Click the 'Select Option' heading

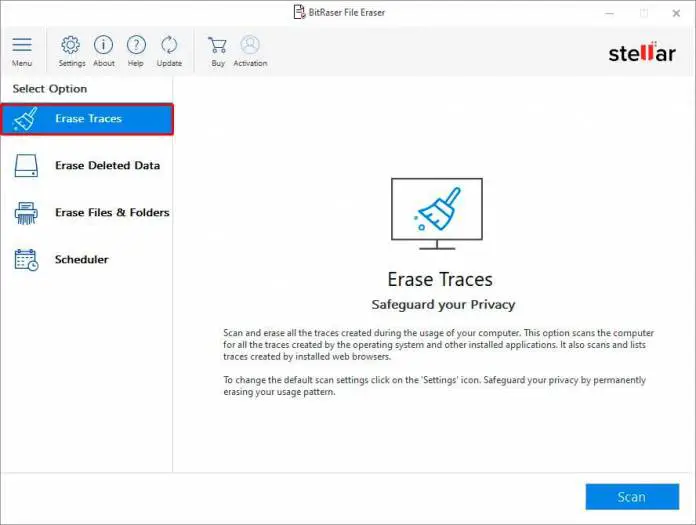50,89
